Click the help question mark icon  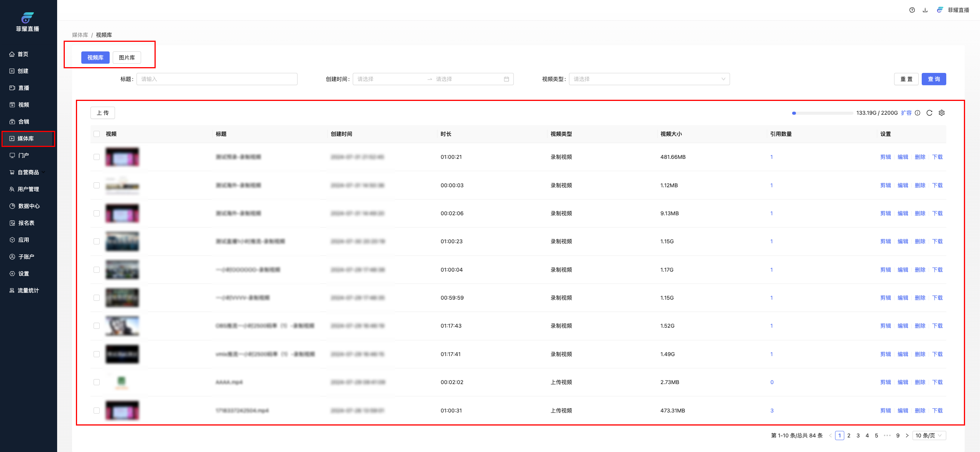[912, 10]
